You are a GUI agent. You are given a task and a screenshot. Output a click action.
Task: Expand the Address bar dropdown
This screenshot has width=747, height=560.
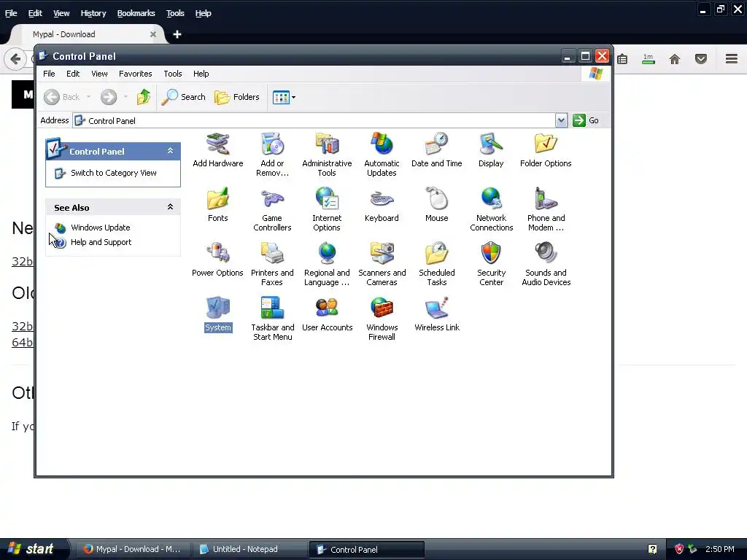(561, 120)
